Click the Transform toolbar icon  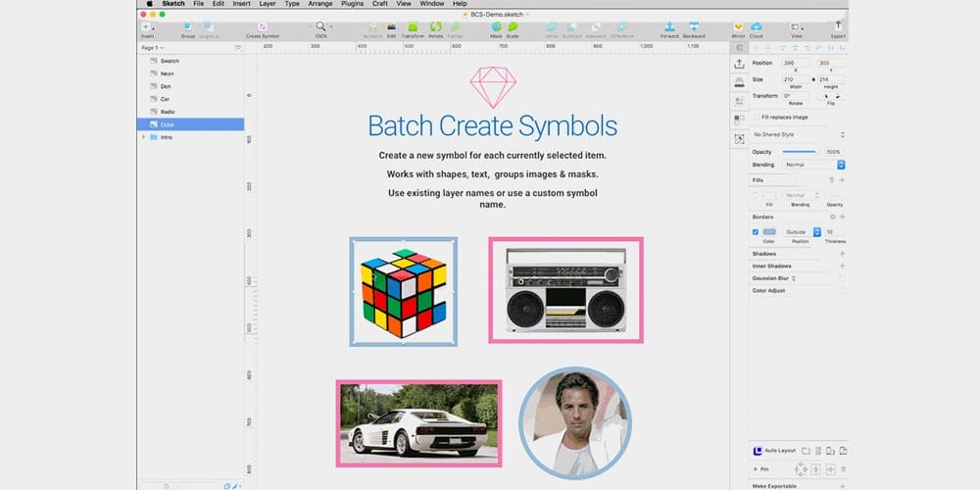(413, 26)
